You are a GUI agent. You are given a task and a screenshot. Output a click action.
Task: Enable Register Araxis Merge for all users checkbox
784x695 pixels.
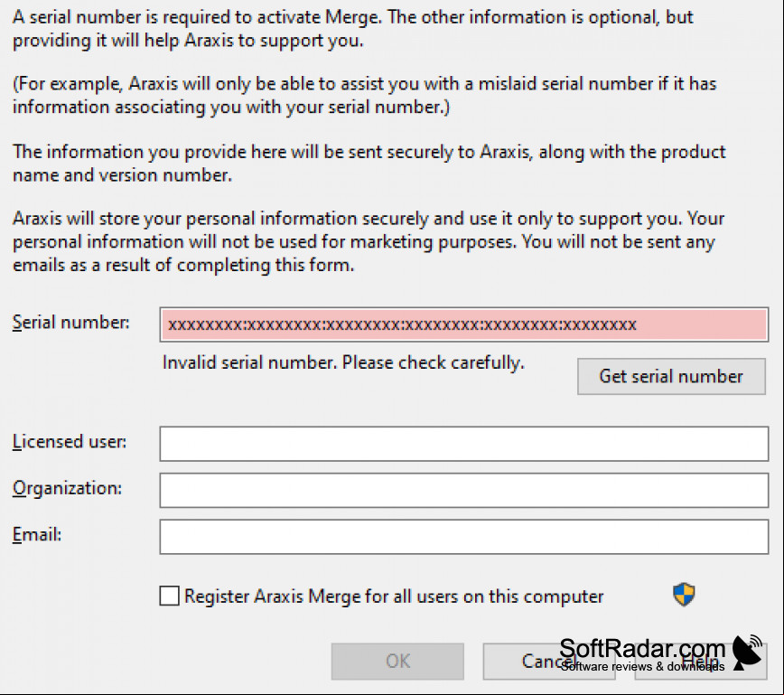pos(170,596)
